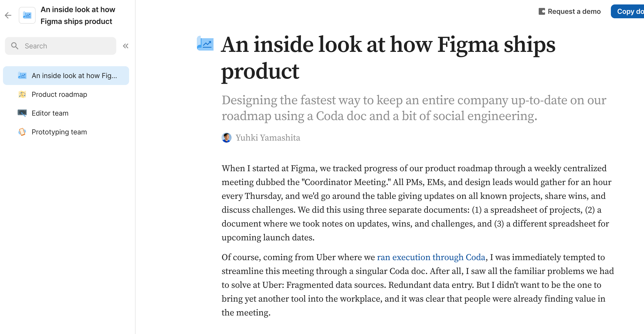Click the Copy doc button
644x334 pixels.
click(x=627, y=12)
